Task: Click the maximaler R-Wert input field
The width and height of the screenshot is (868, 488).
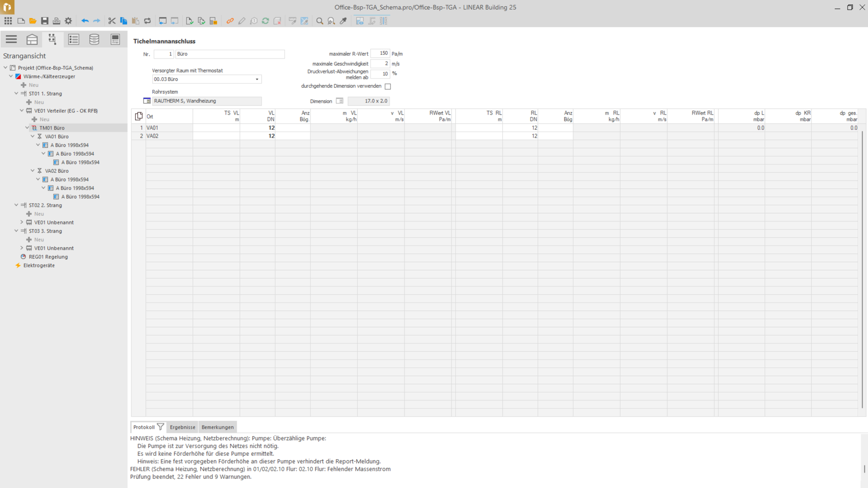Action: tap(380, 54)
